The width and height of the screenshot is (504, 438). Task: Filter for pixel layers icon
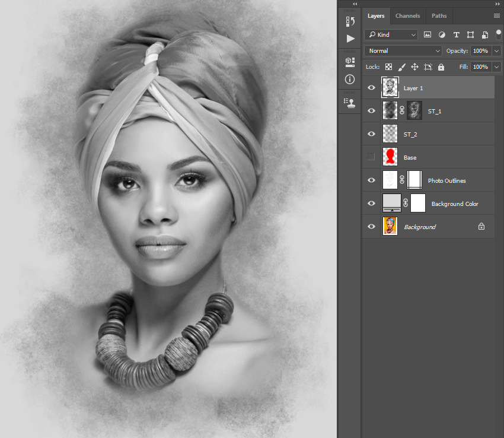pos(427,35)
